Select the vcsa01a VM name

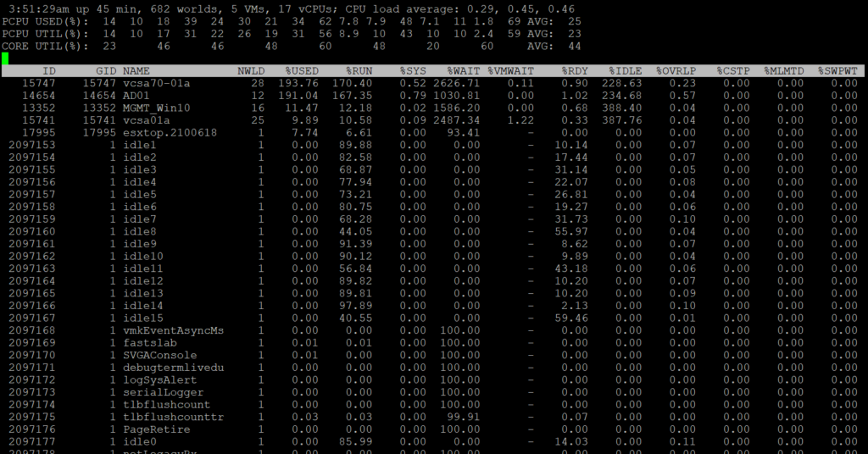coord(146,120)
